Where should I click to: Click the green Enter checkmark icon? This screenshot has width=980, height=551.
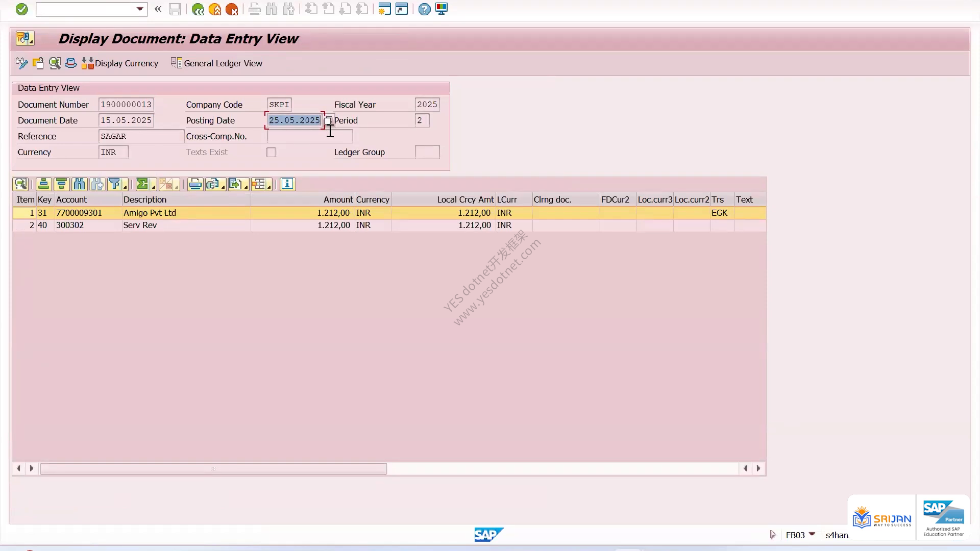tap(22, 9)
